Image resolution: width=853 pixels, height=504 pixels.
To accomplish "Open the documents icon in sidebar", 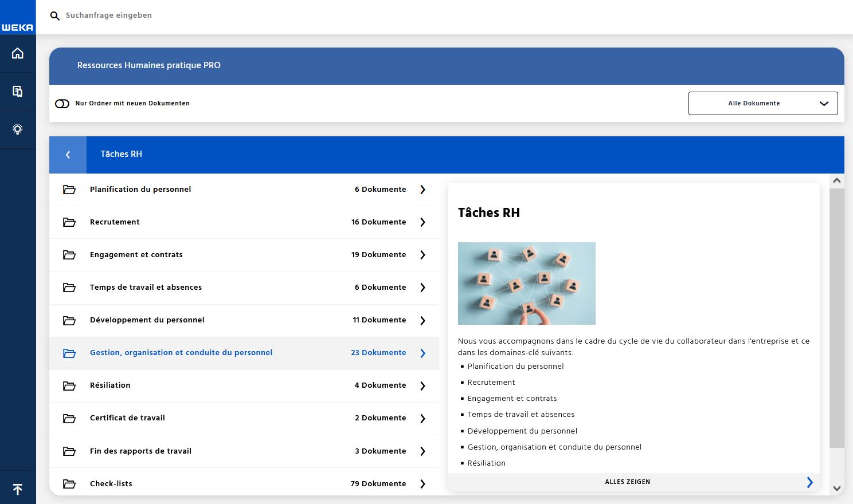I will (18, 91).
